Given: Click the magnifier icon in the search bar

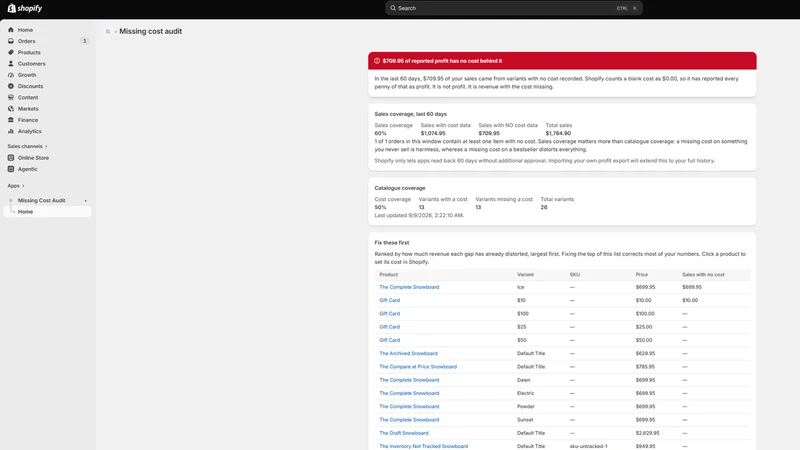Looking at the screenshot, I should tap(393, 8).
